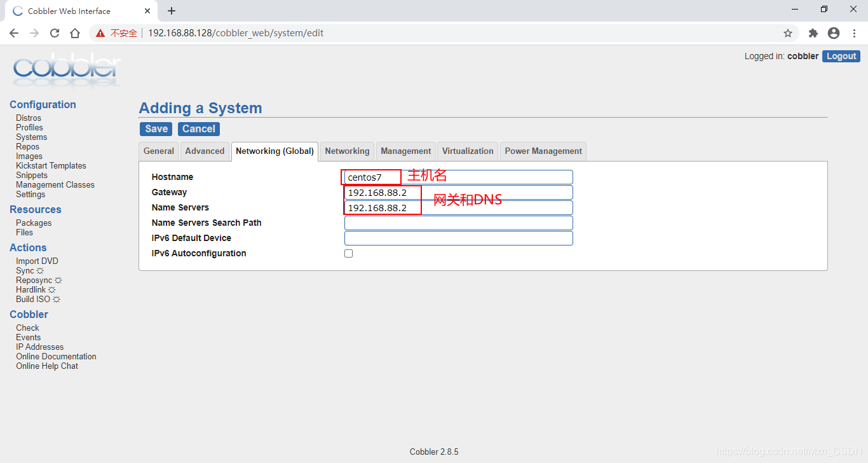Open the Power Management tab
The width and height of the screenshot is (868, 463).
543,151
